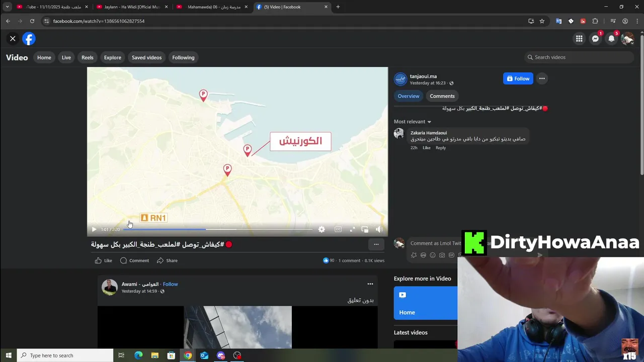The width and height of the screenshot is (644, 362).
Task: Toggle picture-in-picture mini player
Action: pyautogui.click(x=365, y=229)
